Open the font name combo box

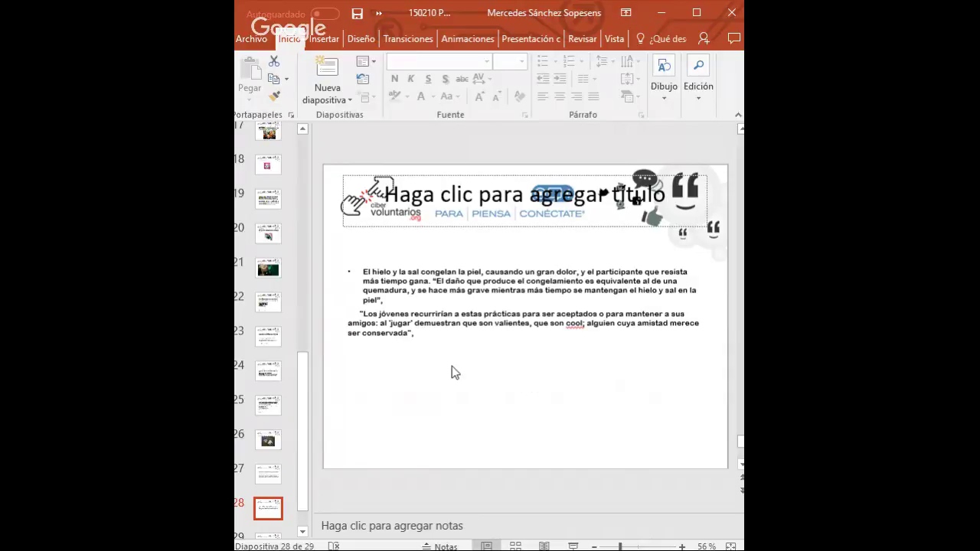[x=439, y=61]
